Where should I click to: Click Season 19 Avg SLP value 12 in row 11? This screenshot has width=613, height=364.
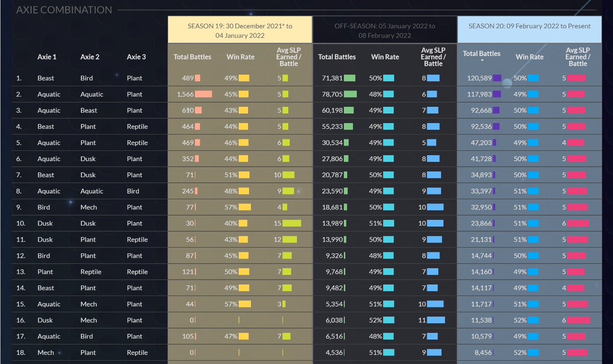pos(277,240)
